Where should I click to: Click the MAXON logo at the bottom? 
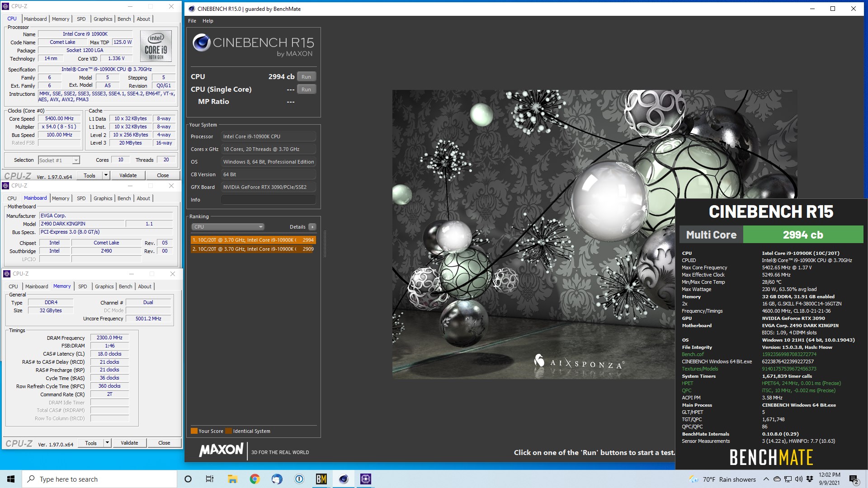[221, 450]
